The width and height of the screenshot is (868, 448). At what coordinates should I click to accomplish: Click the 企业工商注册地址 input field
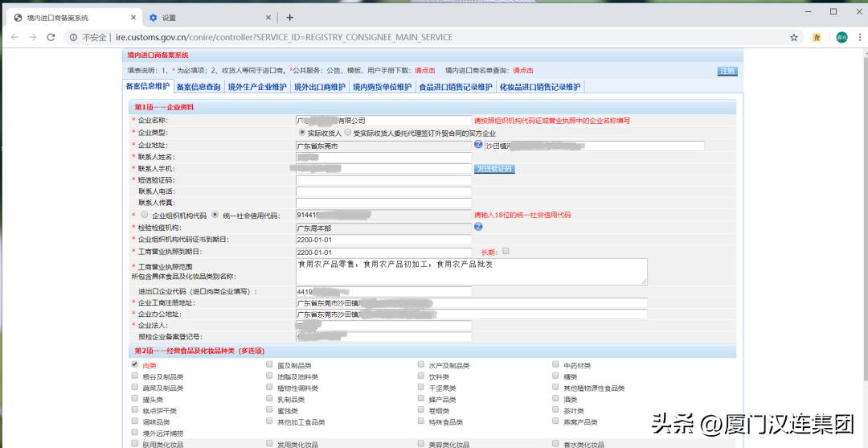point(472,303)
